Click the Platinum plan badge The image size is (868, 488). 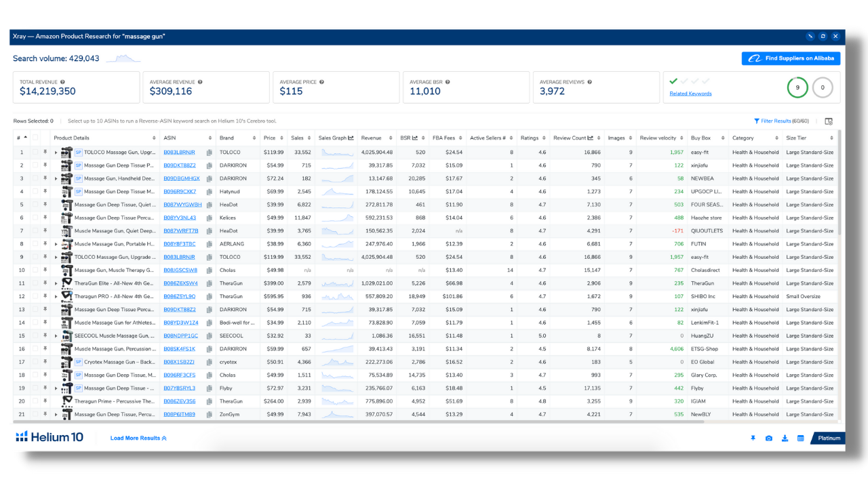[829, 438]
